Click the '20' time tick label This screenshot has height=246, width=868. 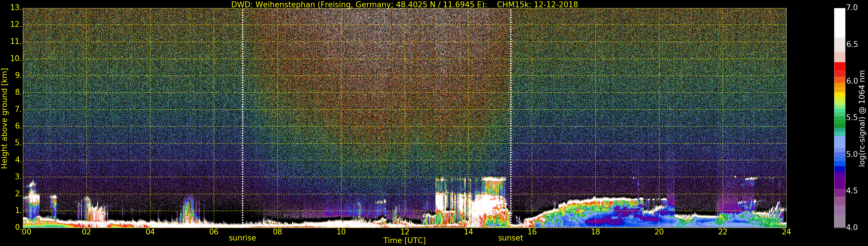click(659, 232)
